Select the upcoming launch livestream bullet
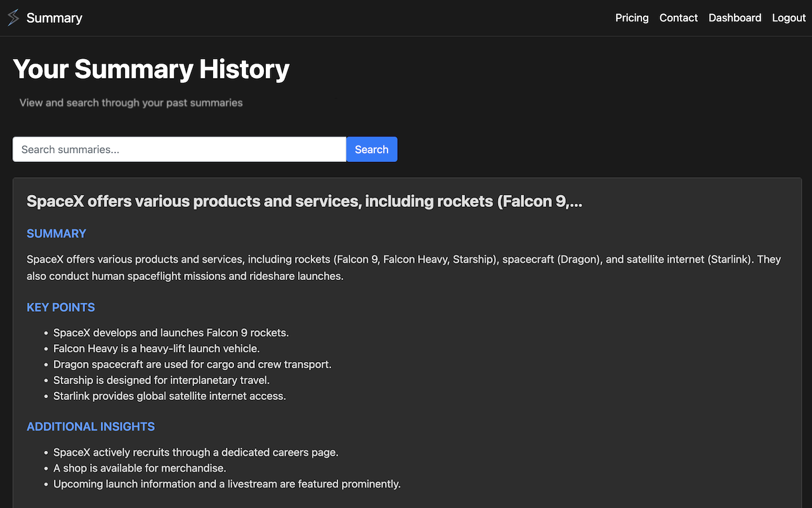The width and height of the screenshot is (812, 508). coord(227,484)
